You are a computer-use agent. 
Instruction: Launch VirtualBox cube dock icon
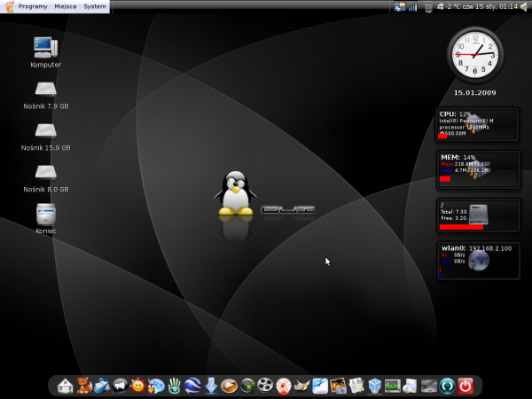pyautogui.click(x=374, y=386)
